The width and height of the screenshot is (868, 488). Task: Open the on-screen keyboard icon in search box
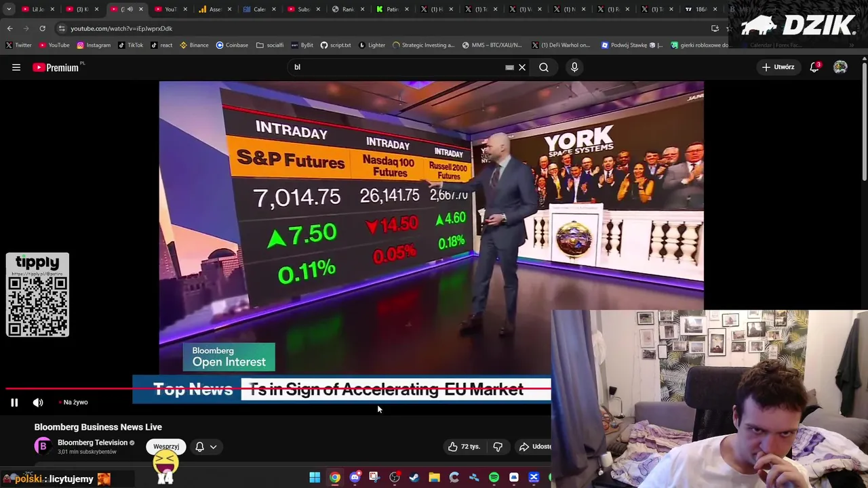[509, 67]
